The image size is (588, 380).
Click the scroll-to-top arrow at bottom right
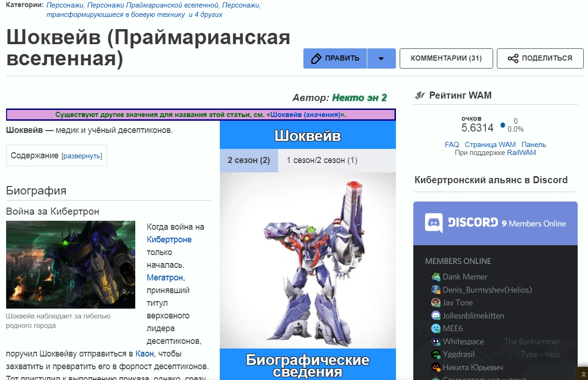[582, 374]
